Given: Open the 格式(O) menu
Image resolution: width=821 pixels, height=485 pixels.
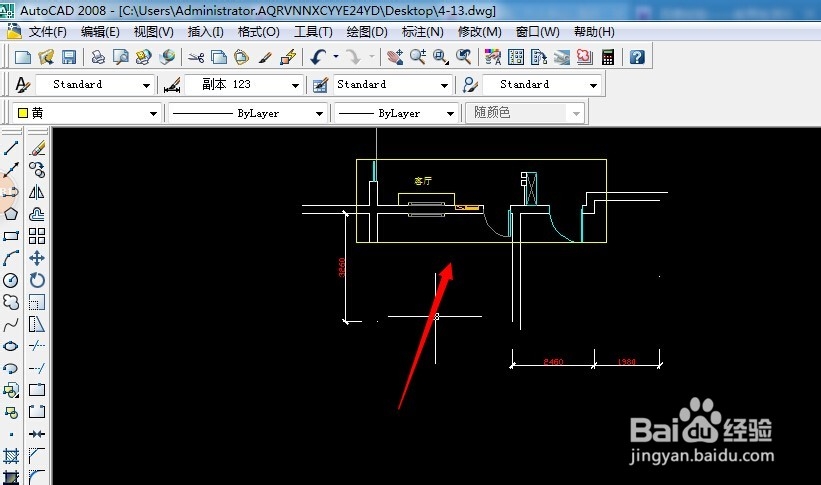Looking at the screenshot, I should coord(259,32).
